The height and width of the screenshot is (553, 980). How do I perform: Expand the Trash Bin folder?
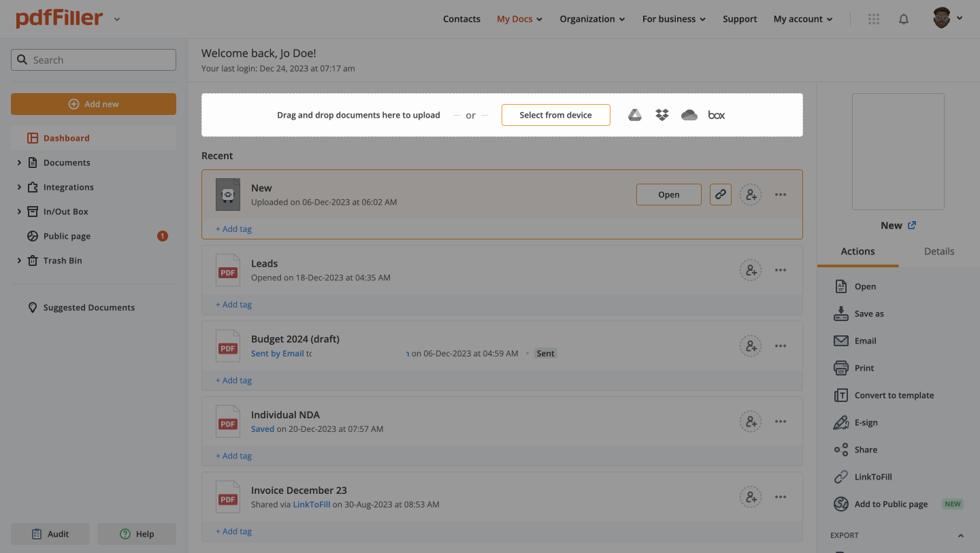pyautogui.click(x=19, y=261)
